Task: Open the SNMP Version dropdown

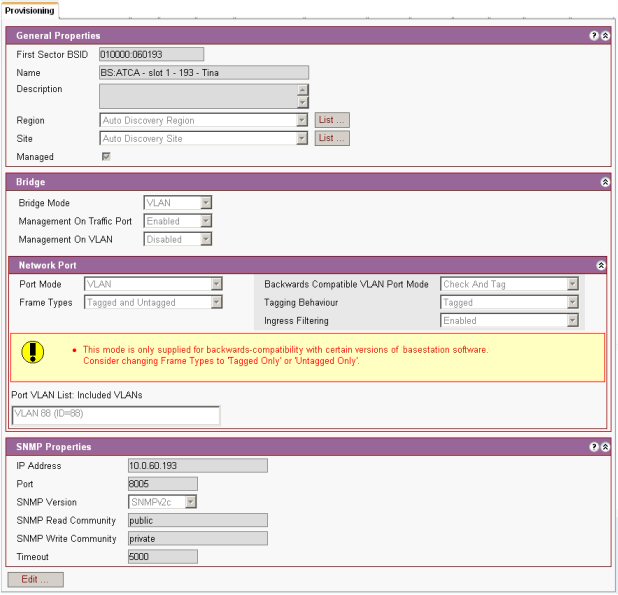Action: (x=190, y=502)
